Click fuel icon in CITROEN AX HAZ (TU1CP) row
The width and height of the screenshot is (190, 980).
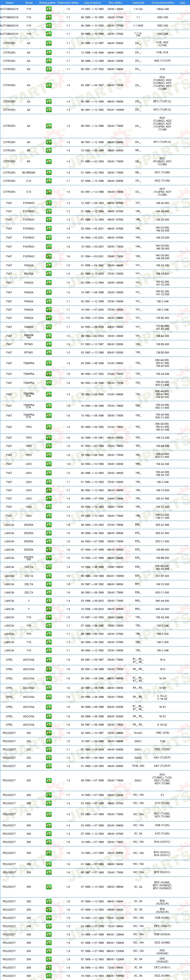pos(49,61)
